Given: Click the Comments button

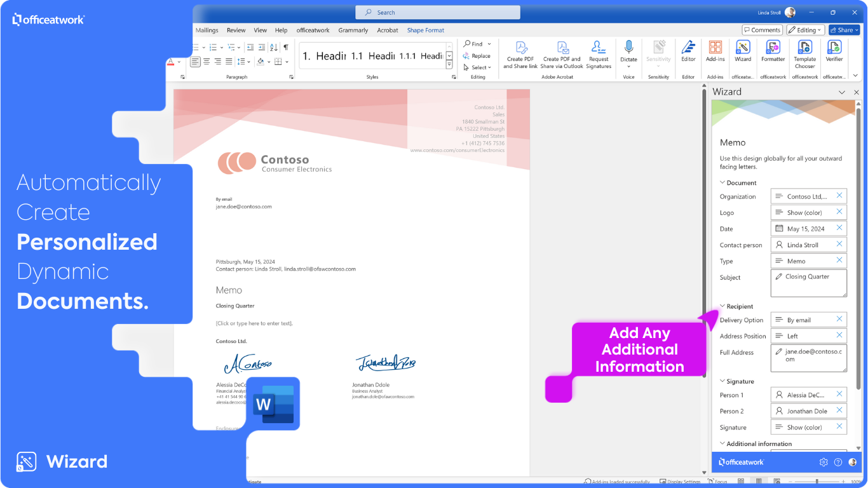Looking at the screenshot, I should (762, 30).
